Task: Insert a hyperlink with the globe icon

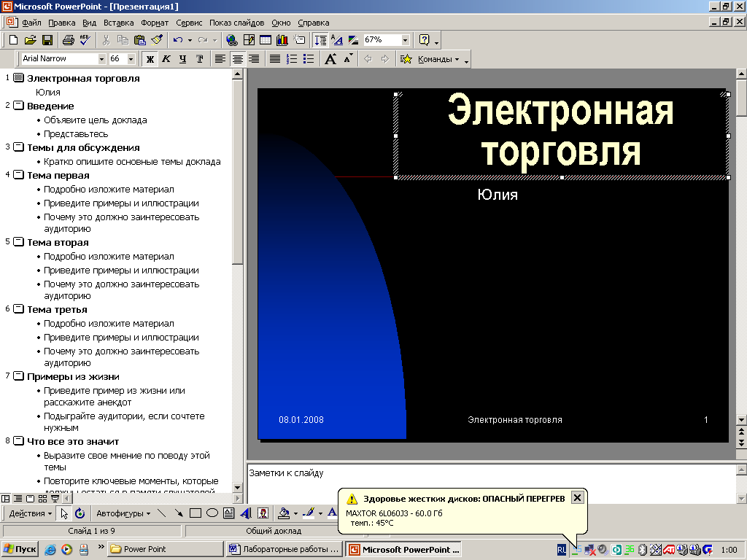Action: coord(231,40)
